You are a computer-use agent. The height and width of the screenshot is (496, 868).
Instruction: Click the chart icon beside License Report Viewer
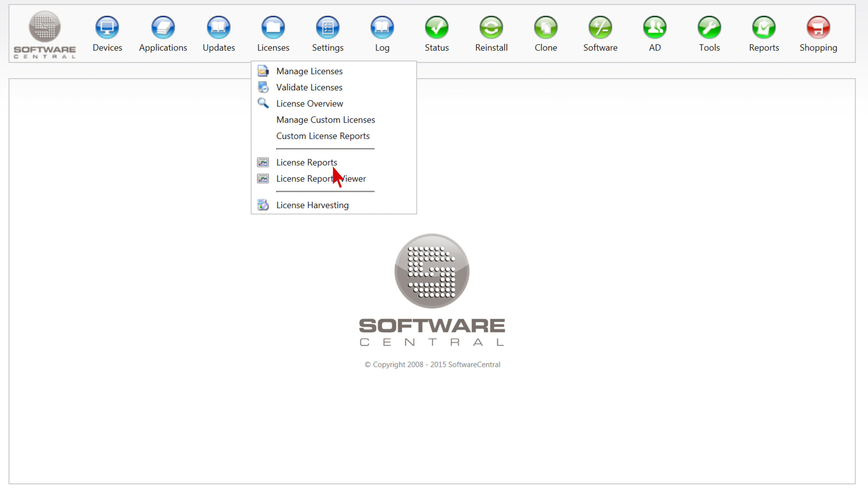263,179
